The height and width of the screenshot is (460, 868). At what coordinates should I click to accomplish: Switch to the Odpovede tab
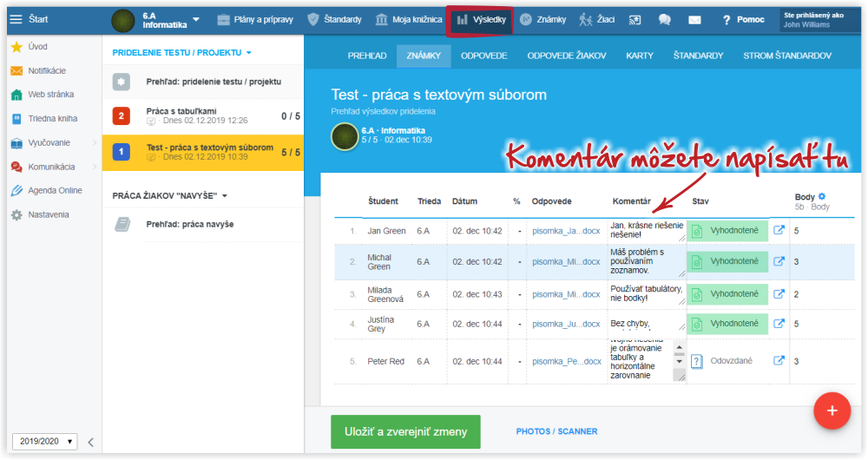(484, 56)
